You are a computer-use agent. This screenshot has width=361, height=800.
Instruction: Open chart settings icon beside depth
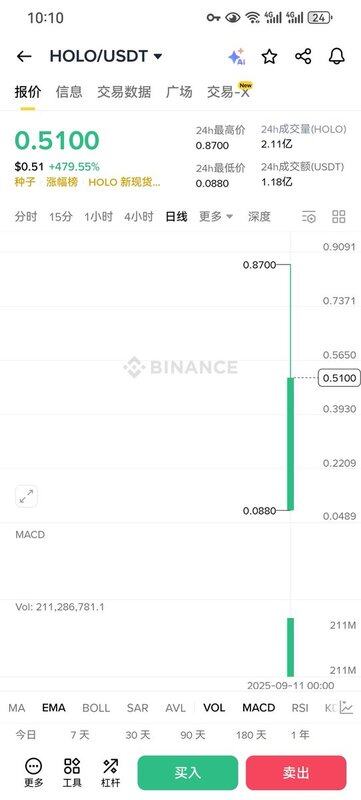[309, 217]
